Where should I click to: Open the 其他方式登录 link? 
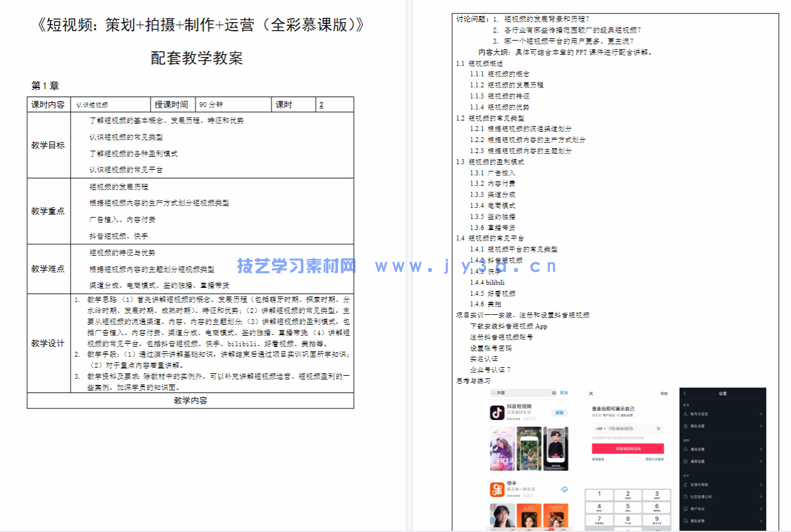(x=654, y=459)
